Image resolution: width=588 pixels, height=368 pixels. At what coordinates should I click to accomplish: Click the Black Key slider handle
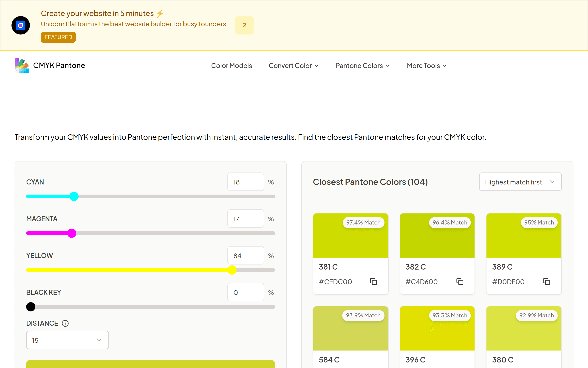[31, 307]
